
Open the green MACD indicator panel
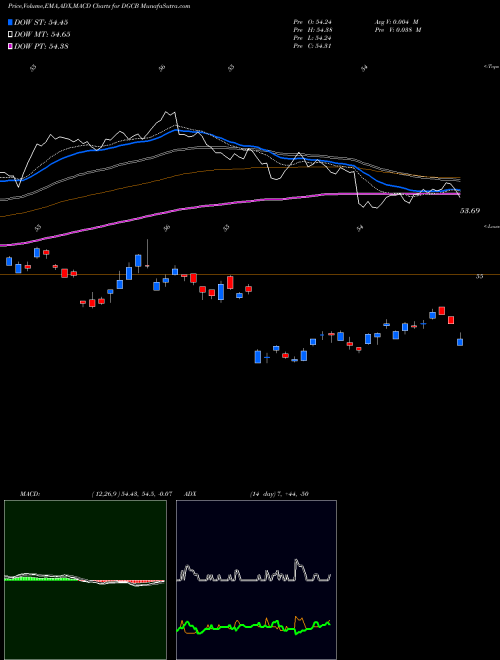pos(85,580)
